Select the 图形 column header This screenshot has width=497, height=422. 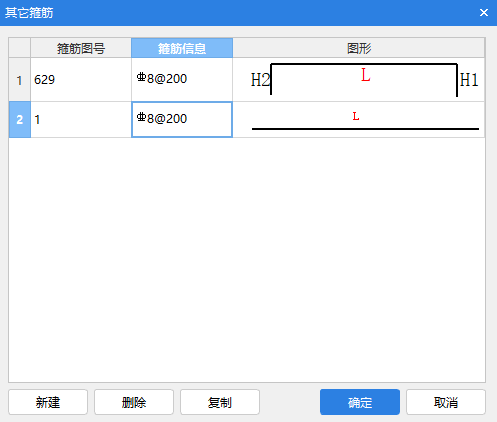359,48
